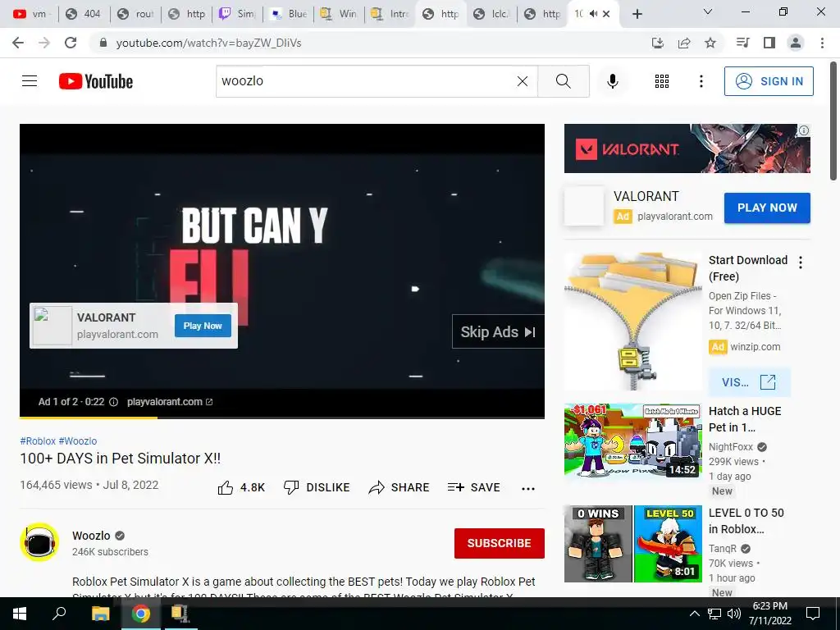Click Play Now on the ad overlay

tap(203, 326)
